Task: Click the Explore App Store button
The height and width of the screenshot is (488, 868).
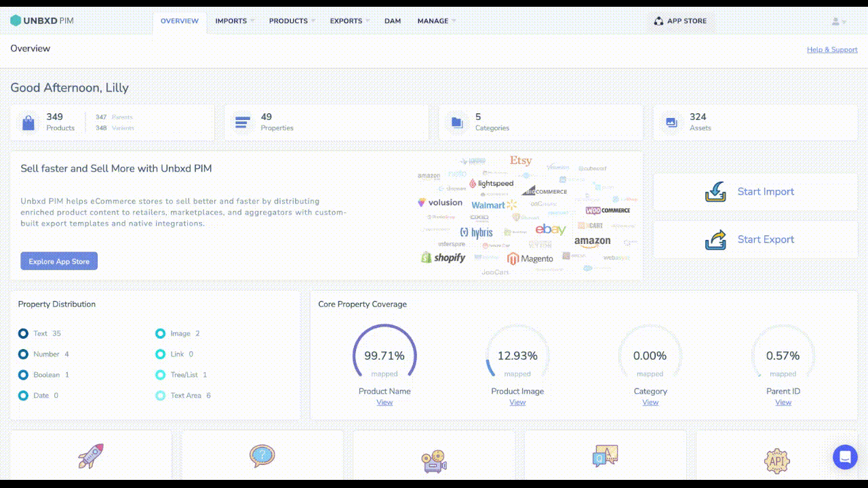Action: [59, 261]
